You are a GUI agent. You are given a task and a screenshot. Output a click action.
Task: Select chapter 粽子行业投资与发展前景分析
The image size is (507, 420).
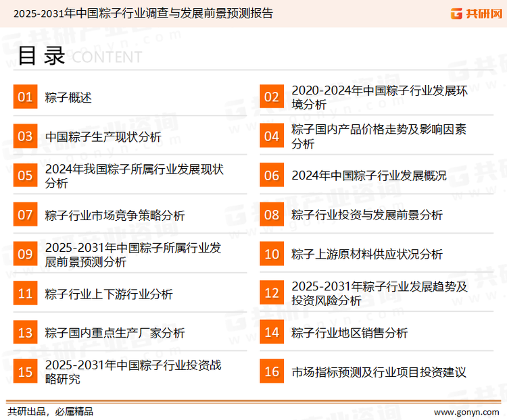[x=367, y=215]
